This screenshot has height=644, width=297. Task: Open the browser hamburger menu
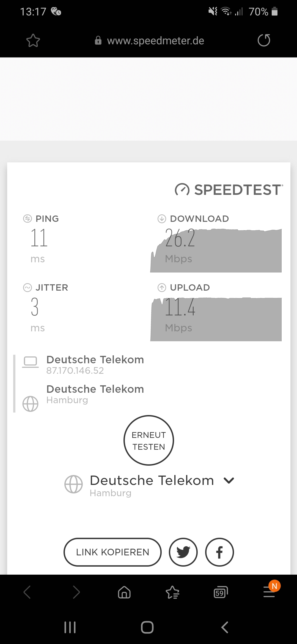click(x=269, y=592)
